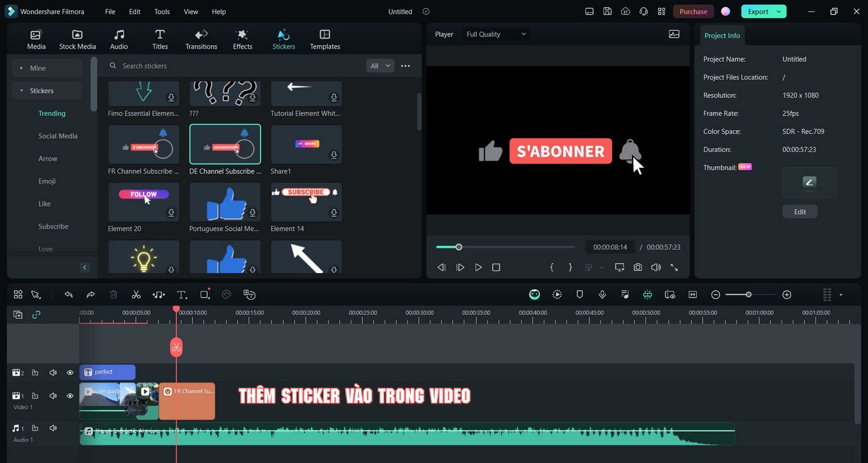Select the Share1 sticker thumbnail
Image resolution: width=868 pixels, height=463 pixels.
coord(306,145)
